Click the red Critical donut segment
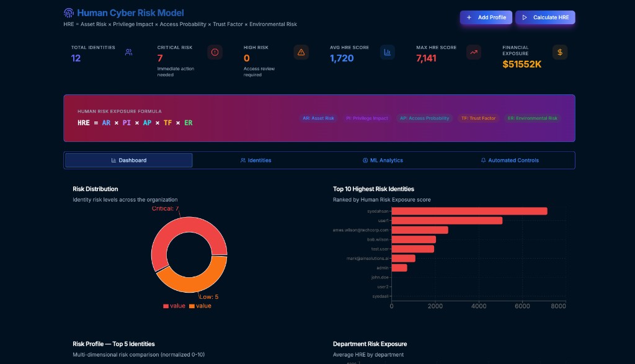The image size is (635, 364). (172, 231)
